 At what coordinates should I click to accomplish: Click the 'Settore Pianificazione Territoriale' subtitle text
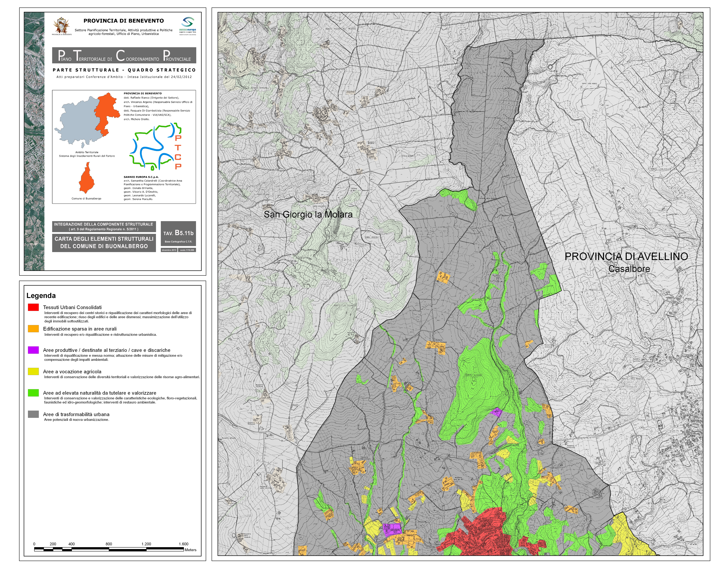point(124,32)
